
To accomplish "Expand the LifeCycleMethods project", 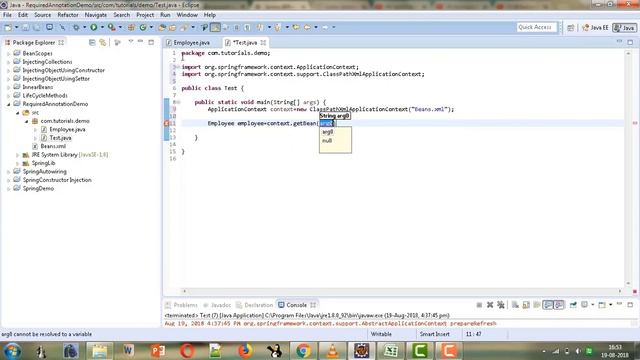I will pos(9,96).
